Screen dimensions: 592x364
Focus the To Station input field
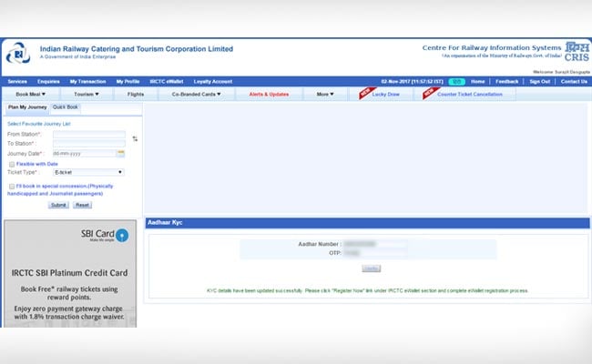tap(89, 144)
